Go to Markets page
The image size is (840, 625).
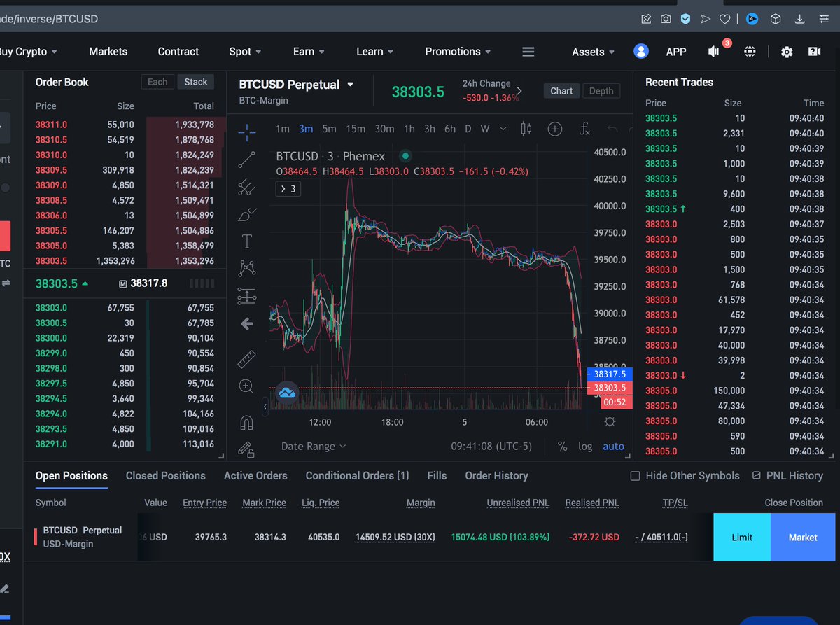(x=108, y=52)
